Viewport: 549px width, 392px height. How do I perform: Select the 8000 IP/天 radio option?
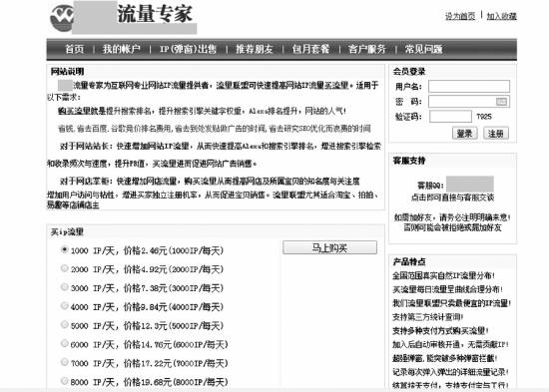[65, 380]
